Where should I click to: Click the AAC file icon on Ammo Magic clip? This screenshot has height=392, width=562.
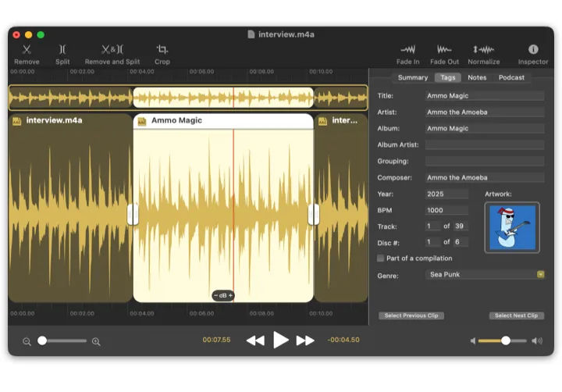point(142,121)
